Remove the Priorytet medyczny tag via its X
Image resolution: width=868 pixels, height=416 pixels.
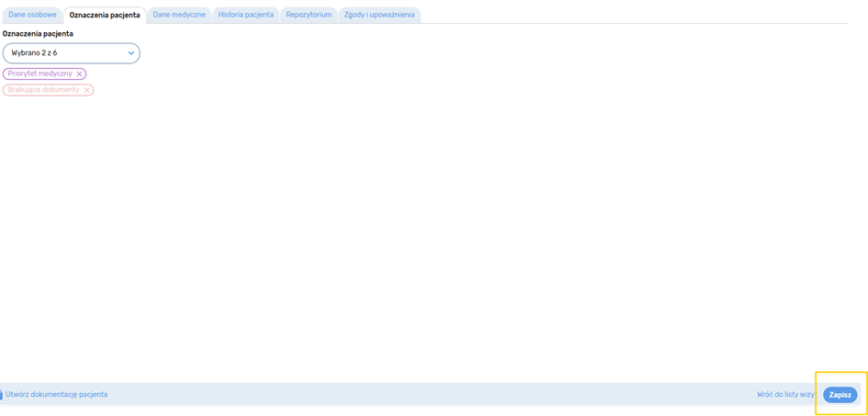point(80,73)
